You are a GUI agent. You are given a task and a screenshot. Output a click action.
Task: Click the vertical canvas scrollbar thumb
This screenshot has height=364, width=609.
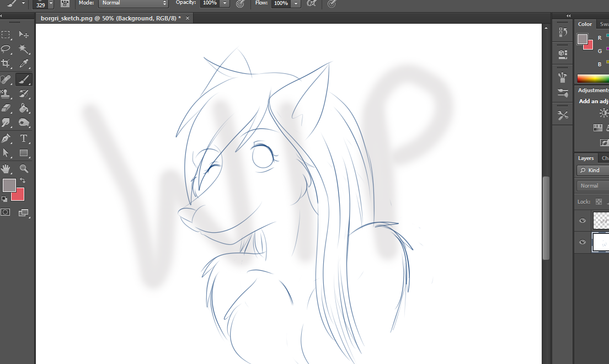546,217
